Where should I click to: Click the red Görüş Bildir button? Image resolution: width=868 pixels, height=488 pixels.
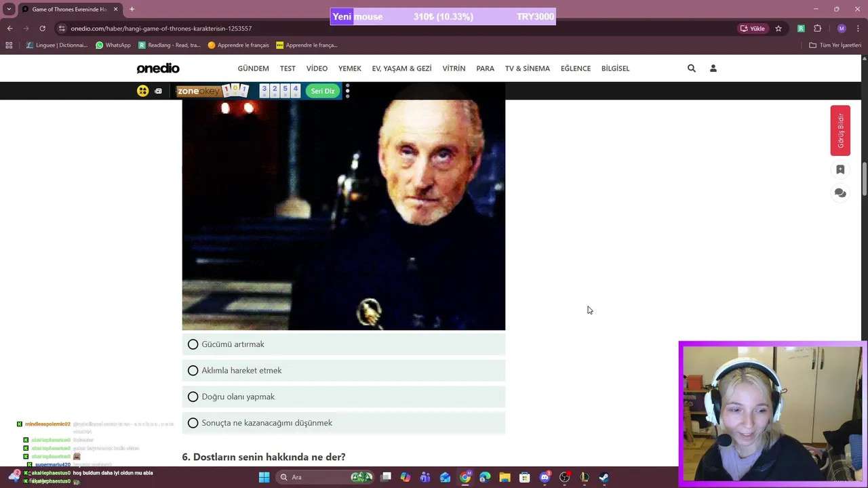[840, 131]
